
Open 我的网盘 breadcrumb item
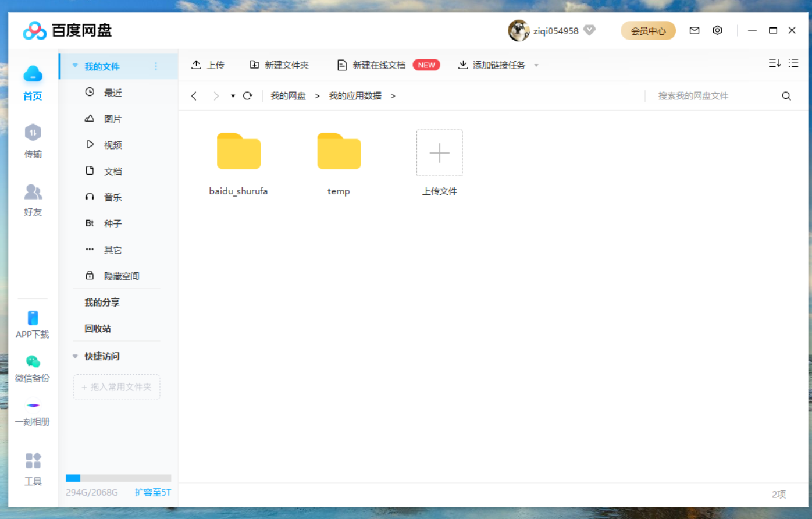288,95
